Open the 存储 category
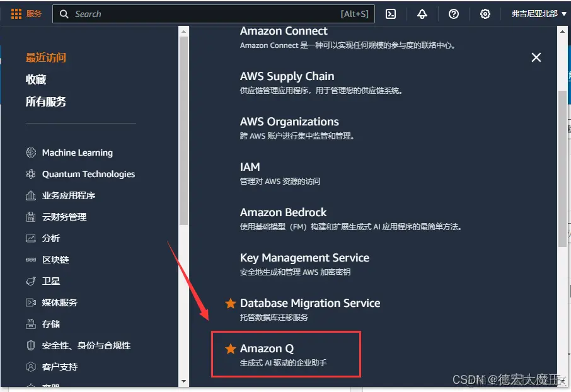The image size is (571, 392). [51, 324]
